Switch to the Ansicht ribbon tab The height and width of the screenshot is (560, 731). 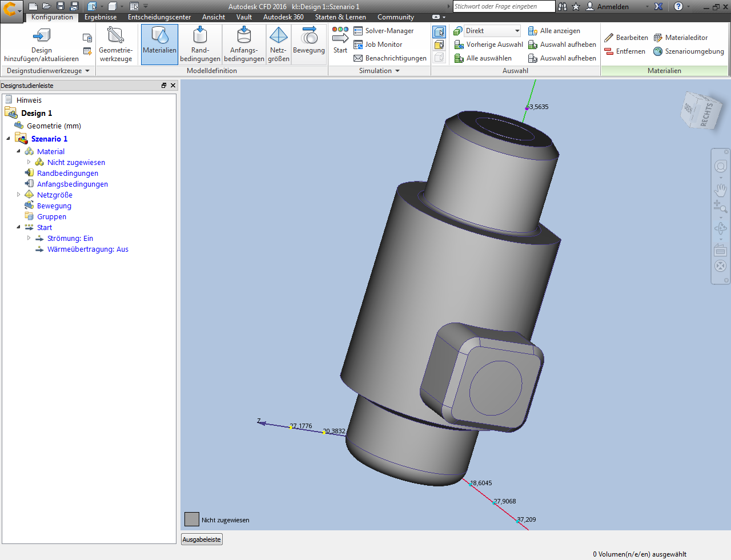click(x=214, y=17)
